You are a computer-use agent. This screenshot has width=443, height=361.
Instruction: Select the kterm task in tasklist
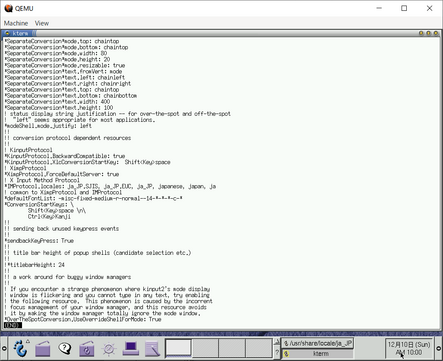[x=317, y=353]
